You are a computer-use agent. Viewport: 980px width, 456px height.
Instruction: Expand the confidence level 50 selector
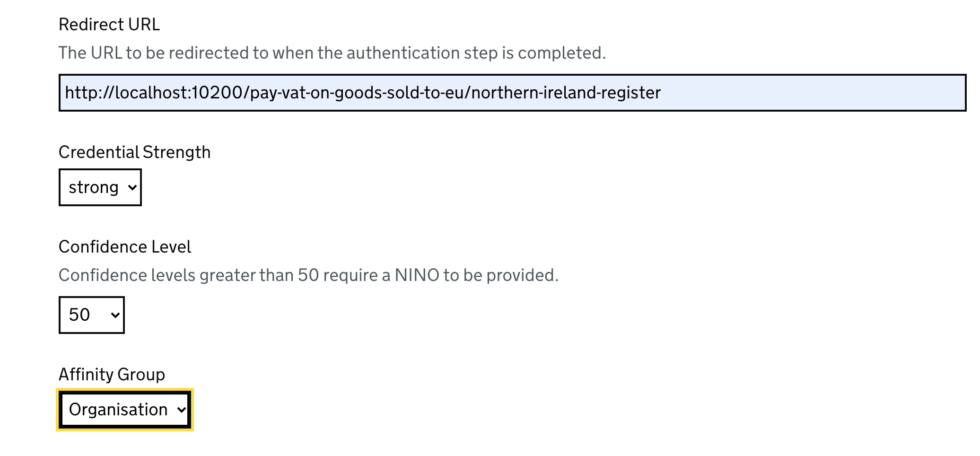tap(91, 315)
